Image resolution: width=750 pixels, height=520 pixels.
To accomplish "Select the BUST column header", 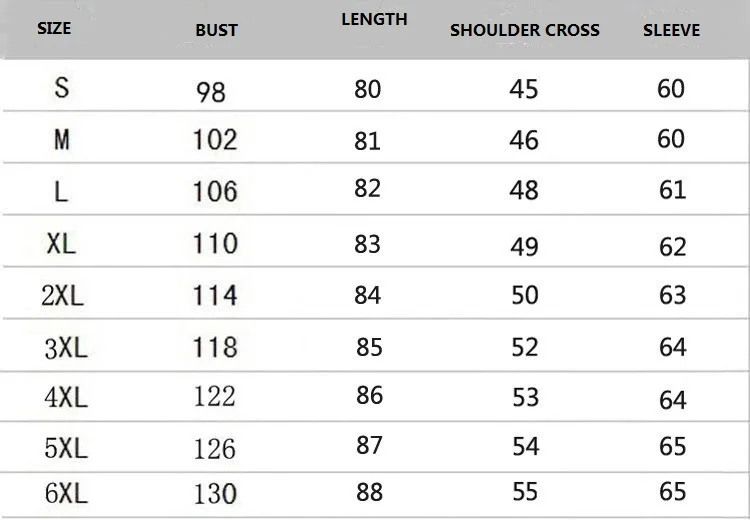I will pyautogui.click(x=216, y=30).
